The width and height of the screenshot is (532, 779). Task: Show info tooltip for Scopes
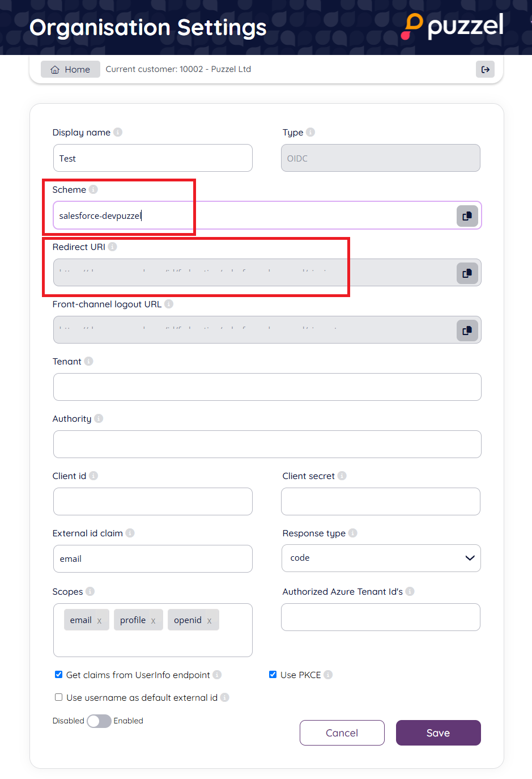pyautogui.click(x=90, y=591)
